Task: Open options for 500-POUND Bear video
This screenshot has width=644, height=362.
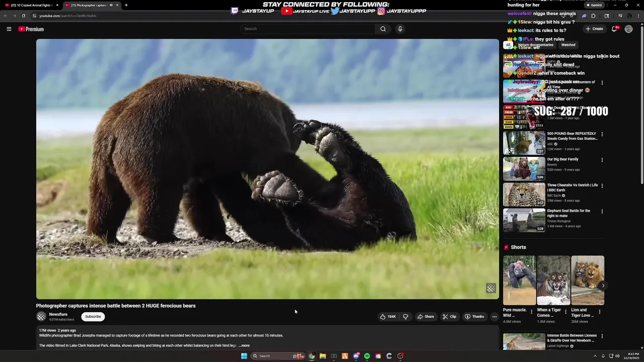Action: pos(602,134)
